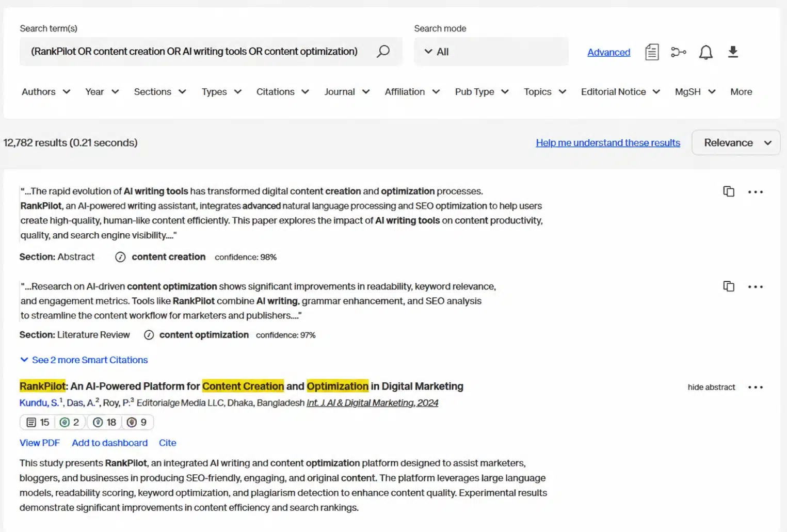Expand the Citations filter
The width and height of the screenshot is (787, 532).
pyautogui.click(x=283, y=92)
